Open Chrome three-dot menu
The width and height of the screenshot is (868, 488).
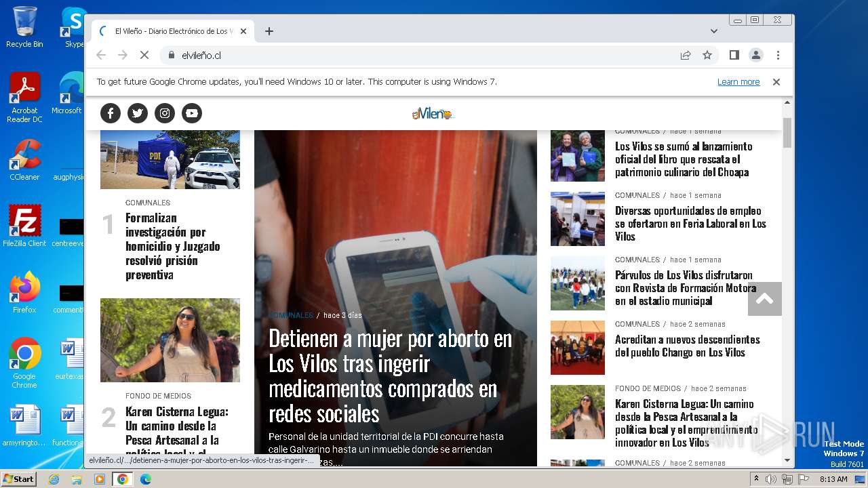click(778, 55)
